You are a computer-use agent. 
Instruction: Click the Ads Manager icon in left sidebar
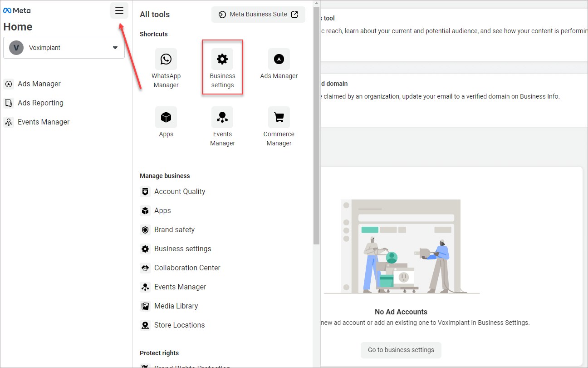[x=9, y=84]
